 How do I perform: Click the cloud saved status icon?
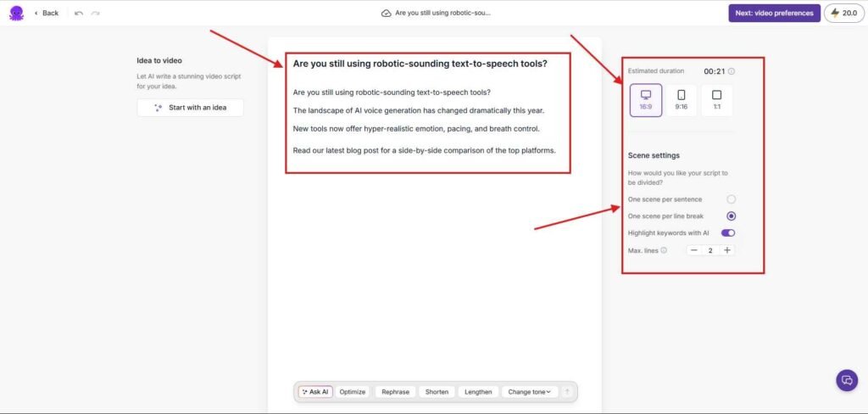pos(387,13)
